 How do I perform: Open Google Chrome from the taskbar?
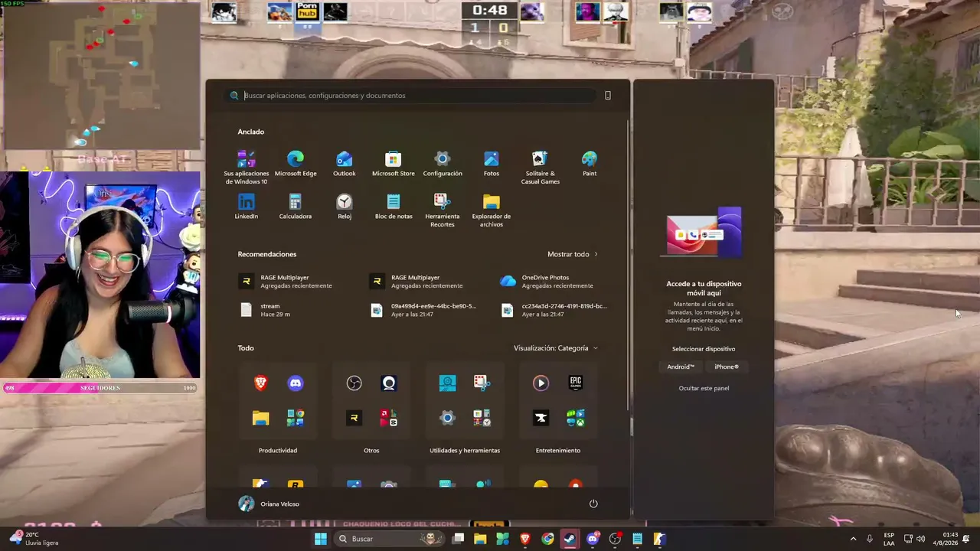coord(547,539)
